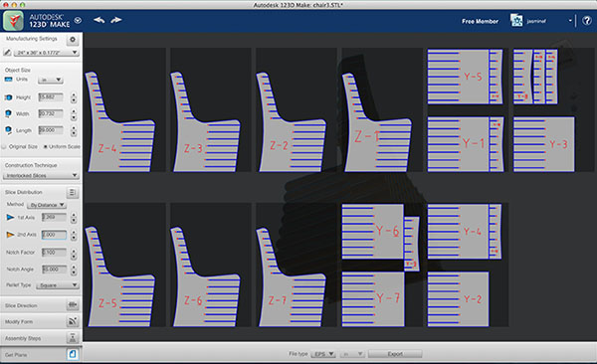
Task: Click the Units ruler icon
Action: tap(8, 80)
